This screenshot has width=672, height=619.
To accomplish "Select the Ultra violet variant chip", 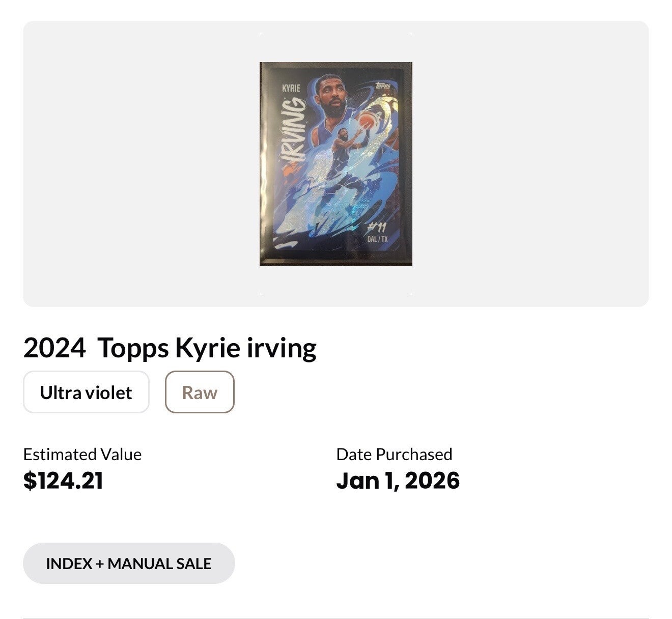I will coord(86,392).
